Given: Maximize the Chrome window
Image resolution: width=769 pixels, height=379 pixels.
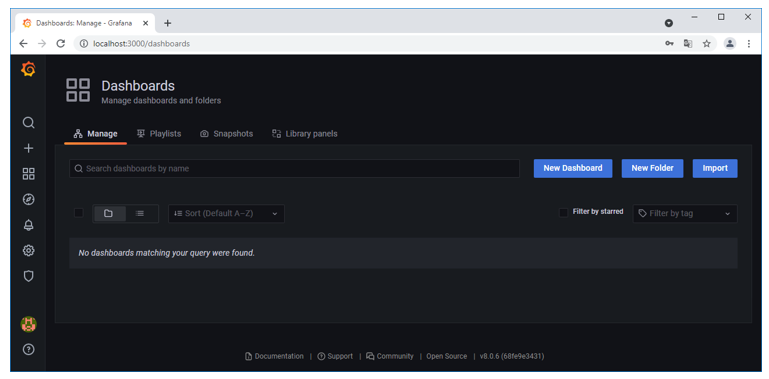Looking at the screenshot, I should (x=721, y=17).
